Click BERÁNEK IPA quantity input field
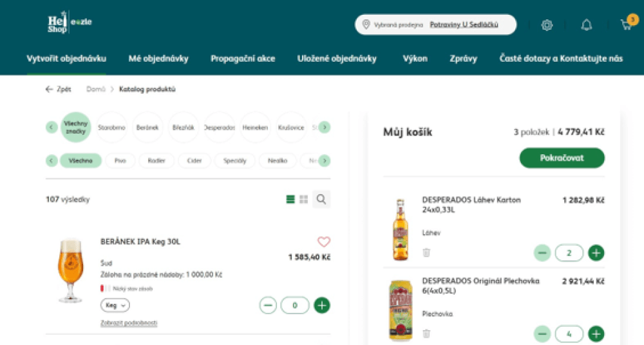This screenshot has width=644, height=345. [x=295, y=306]
